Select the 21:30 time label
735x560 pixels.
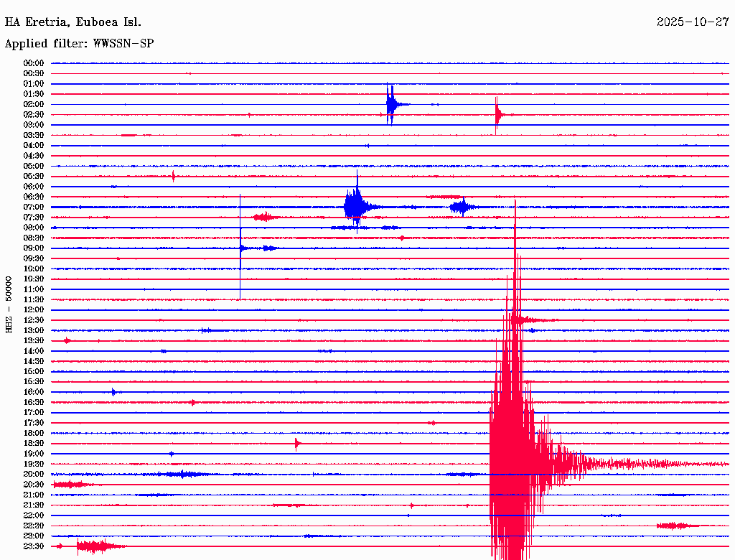coord(34,505)
